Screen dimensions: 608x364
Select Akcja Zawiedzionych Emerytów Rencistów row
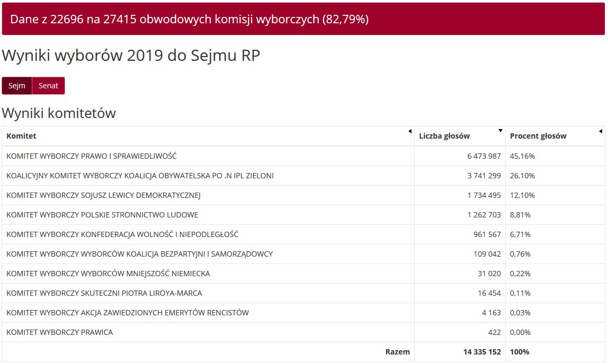128,313
